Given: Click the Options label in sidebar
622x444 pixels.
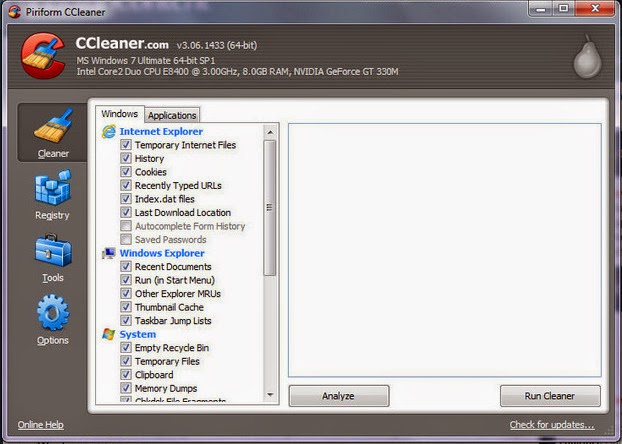Looking at the screenshot, I should (x=53, y=340).
